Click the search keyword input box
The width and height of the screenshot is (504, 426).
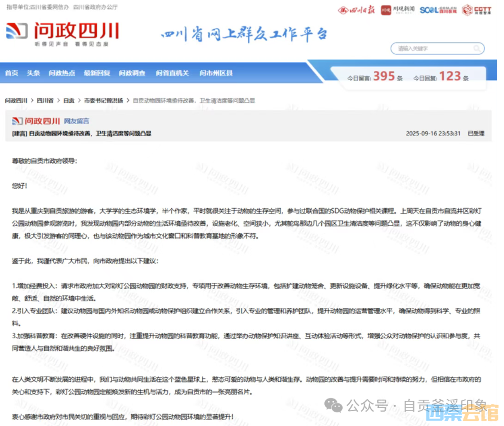point(439,48)
